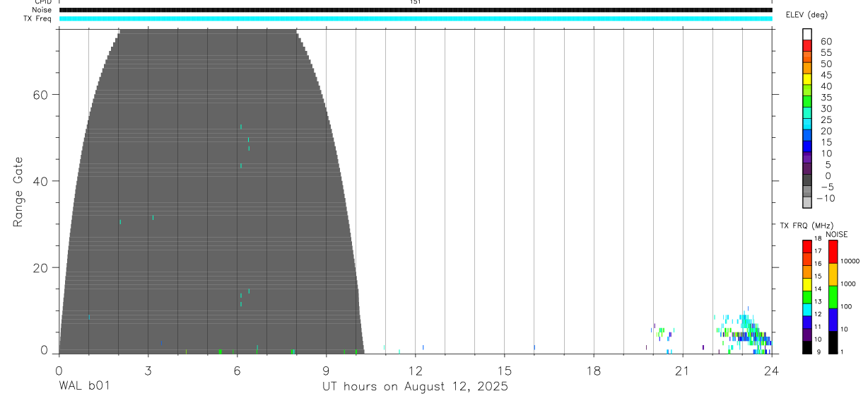The image size is (868, 401).
Task: Click the '1000' label on NOISE legend
Action: 848,284
